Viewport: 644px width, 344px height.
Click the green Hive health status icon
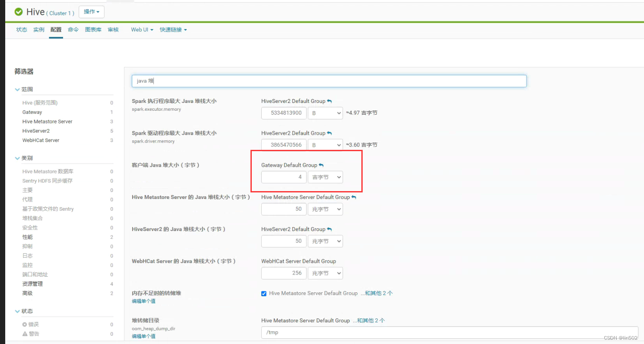[19, 12]
